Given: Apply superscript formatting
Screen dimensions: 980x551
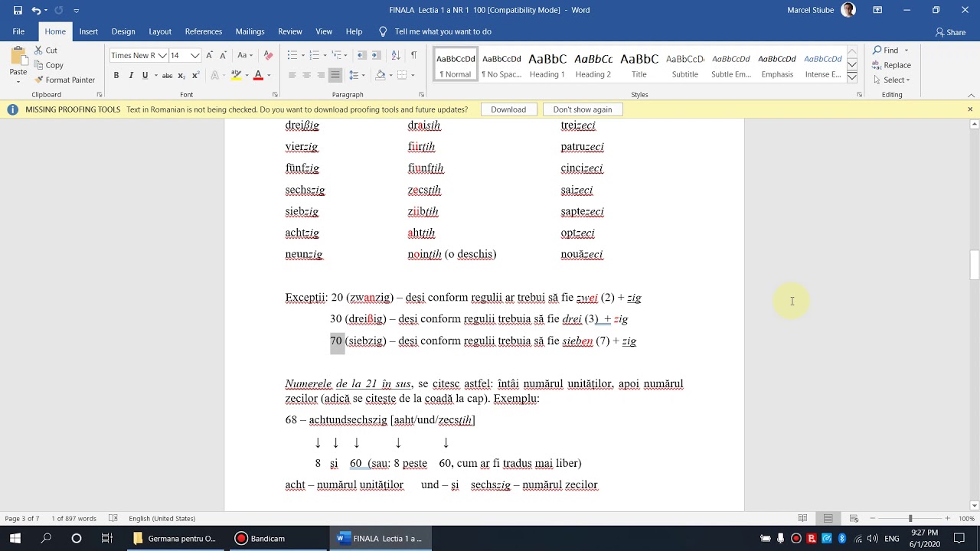Looking at the screenshot, I should pyautogui.click(x=195, y=75).
